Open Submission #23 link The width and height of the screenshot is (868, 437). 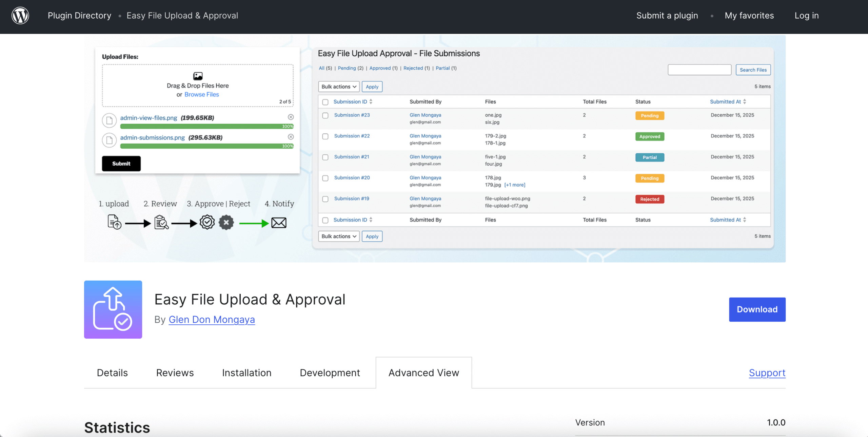352,115
